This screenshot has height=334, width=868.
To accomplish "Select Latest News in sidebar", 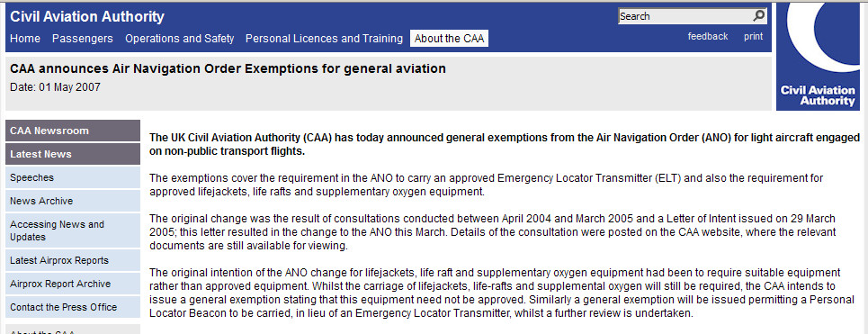I will pos(73,154).
